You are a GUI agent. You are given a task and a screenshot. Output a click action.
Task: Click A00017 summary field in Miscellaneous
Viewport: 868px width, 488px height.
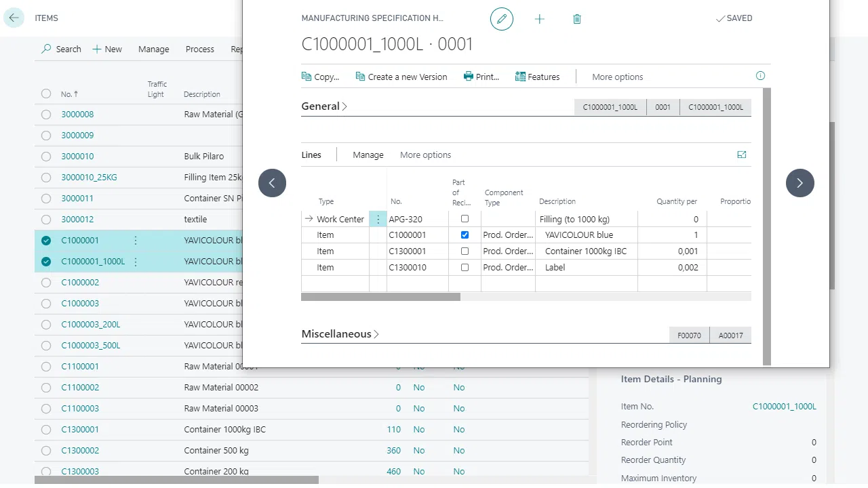[731, 335]
